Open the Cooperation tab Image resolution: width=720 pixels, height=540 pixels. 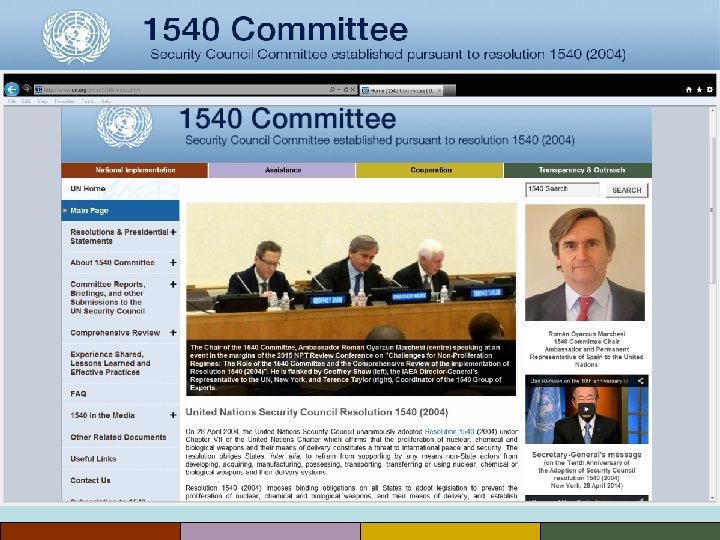coord(430,170)
